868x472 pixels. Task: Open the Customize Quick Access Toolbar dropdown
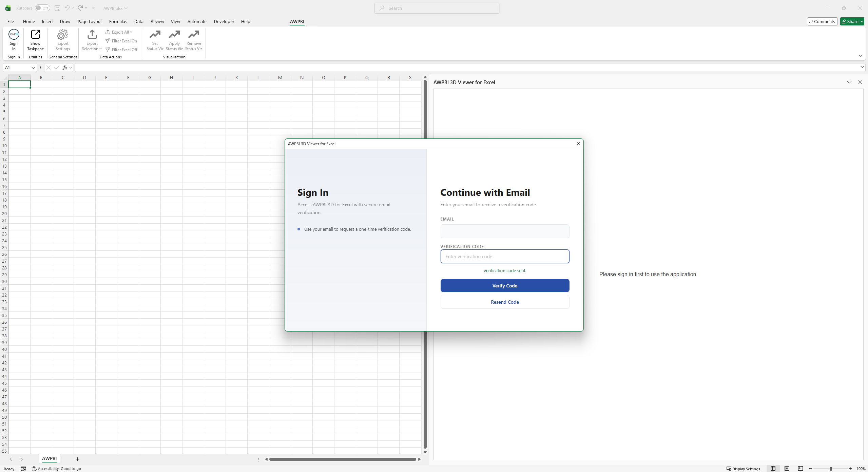tap(93, 8)
